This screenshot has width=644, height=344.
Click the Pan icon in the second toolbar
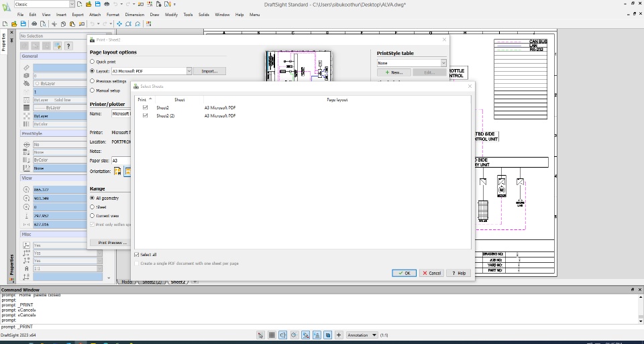click(119, 24)
